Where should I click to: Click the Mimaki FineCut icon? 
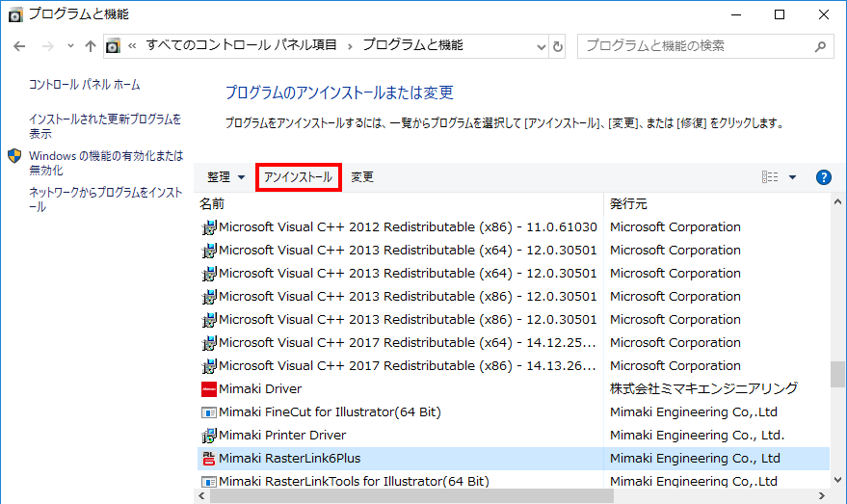pos(208,412)
